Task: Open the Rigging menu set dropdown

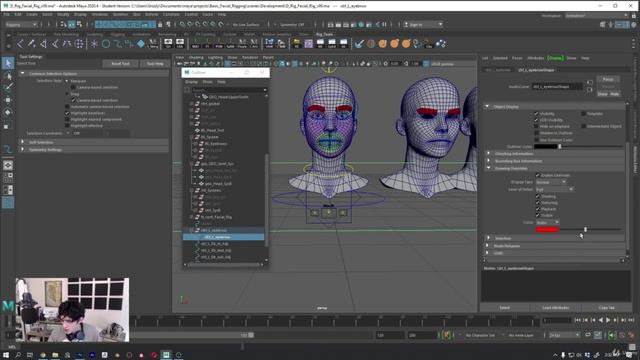Action: [x=22, y=24]
